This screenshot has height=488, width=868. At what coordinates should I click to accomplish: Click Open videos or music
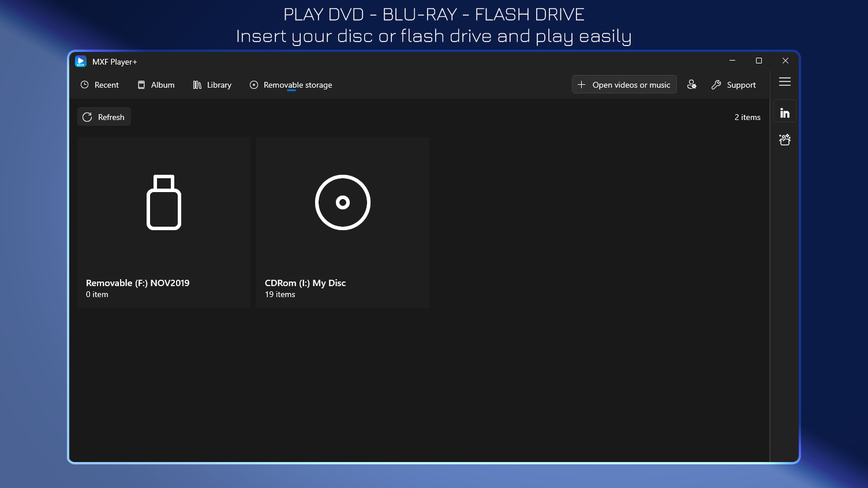(624, 84)
